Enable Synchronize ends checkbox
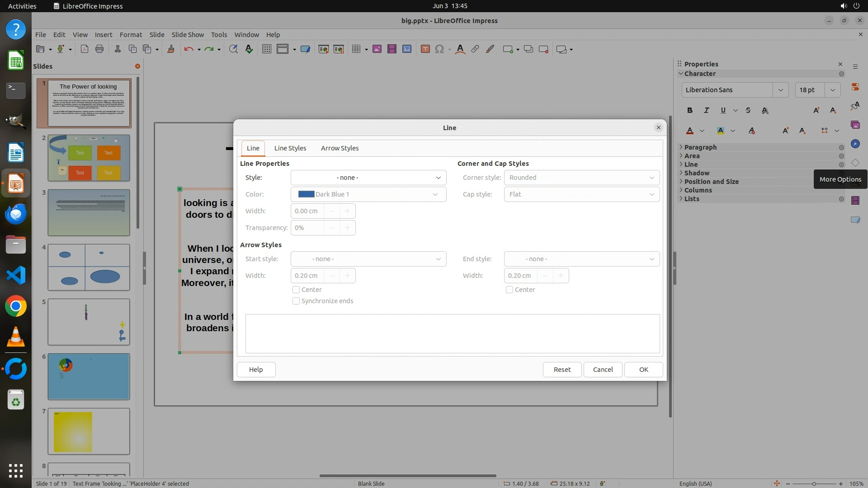This screenshot has width=868, height=488. point(296,301)
